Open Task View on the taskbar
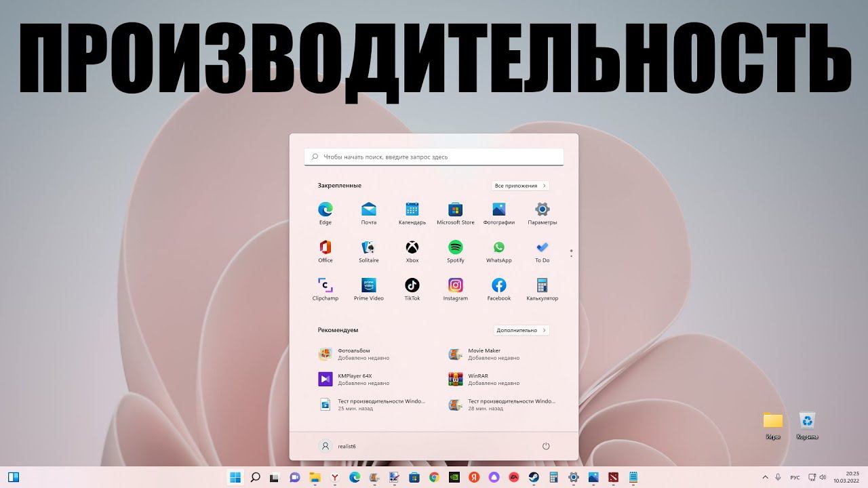Viewport: 868px width, 488px height. coord(275,477)
